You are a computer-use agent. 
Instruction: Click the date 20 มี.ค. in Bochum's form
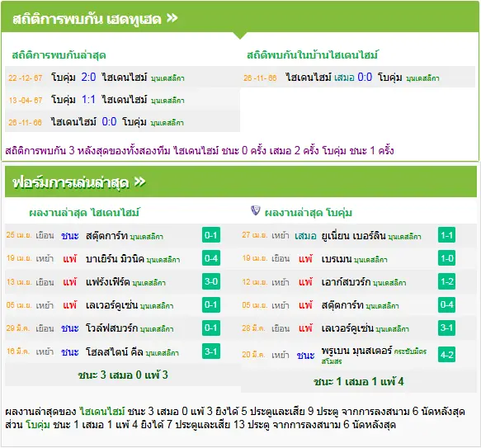click(253, 355)
